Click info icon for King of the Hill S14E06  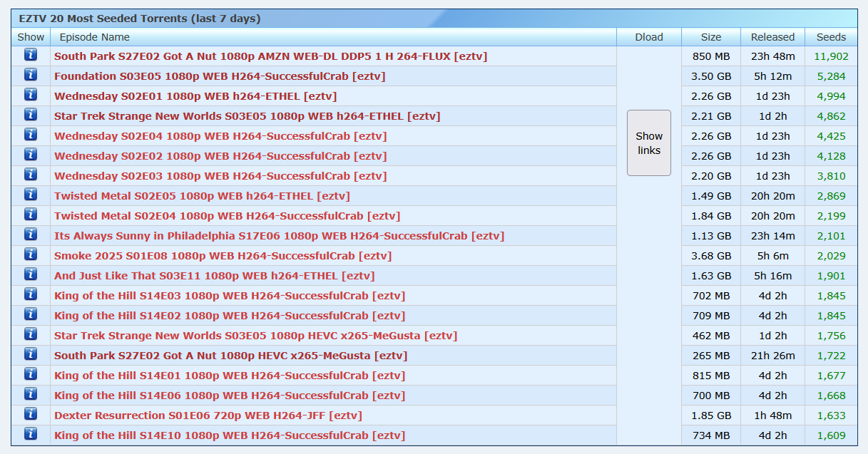click(30, 394)
